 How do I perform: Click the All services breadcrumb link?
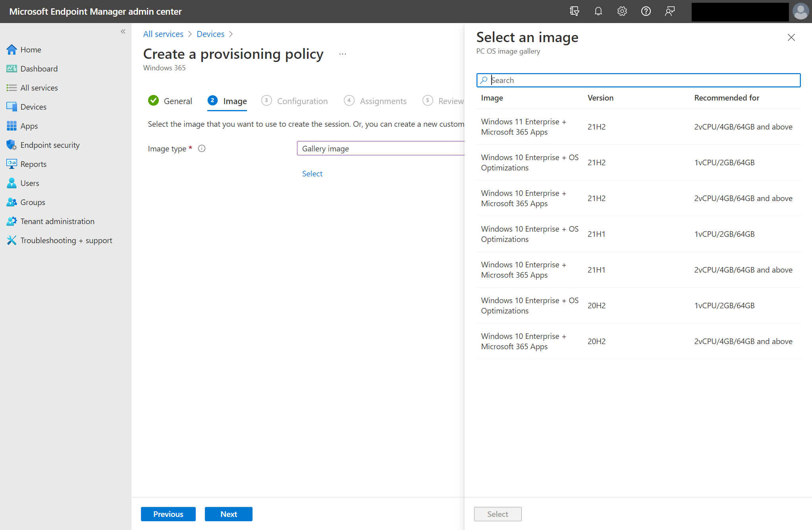point(163,34)
